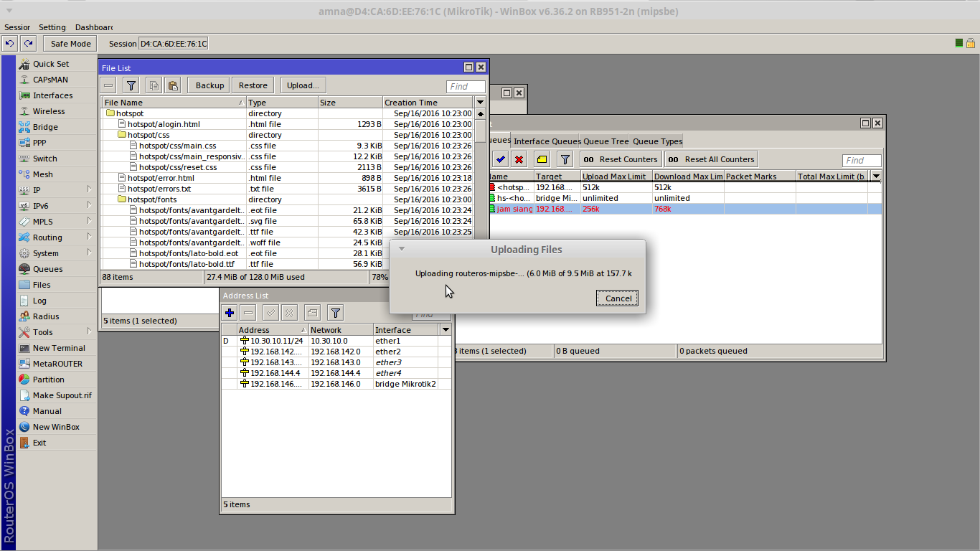Open the queue table columns dropdown arrow

875,176
